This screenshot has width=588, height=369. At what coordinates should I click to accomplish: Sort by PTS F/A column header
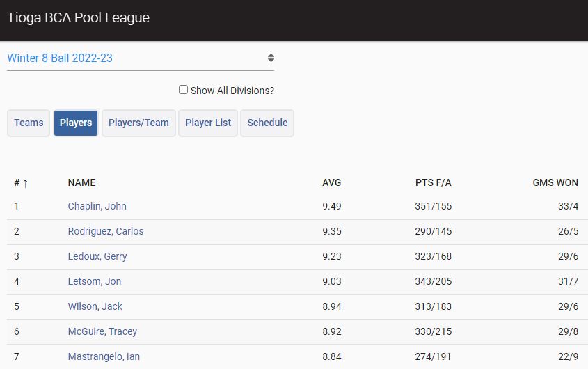(433, 183)
